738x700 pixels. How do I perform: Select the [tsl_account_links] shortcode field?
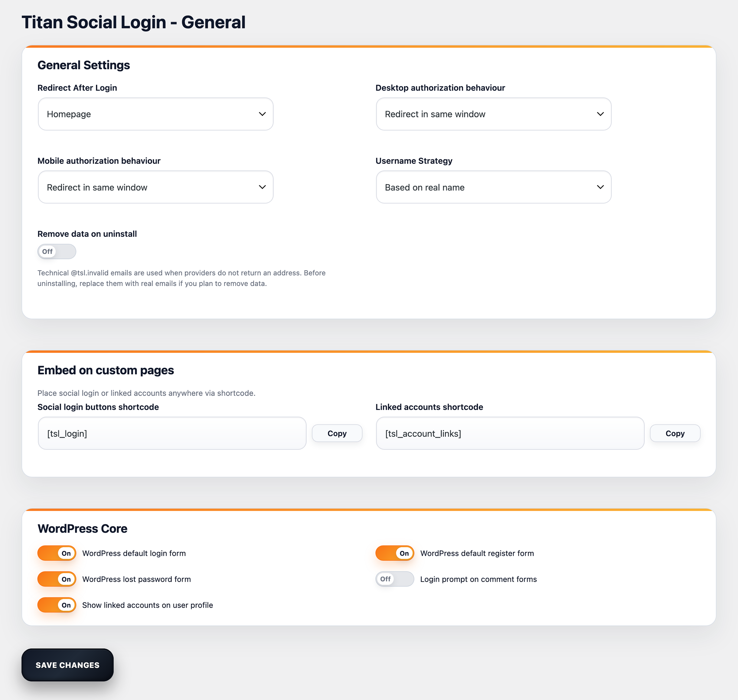[x=510, y=433]
